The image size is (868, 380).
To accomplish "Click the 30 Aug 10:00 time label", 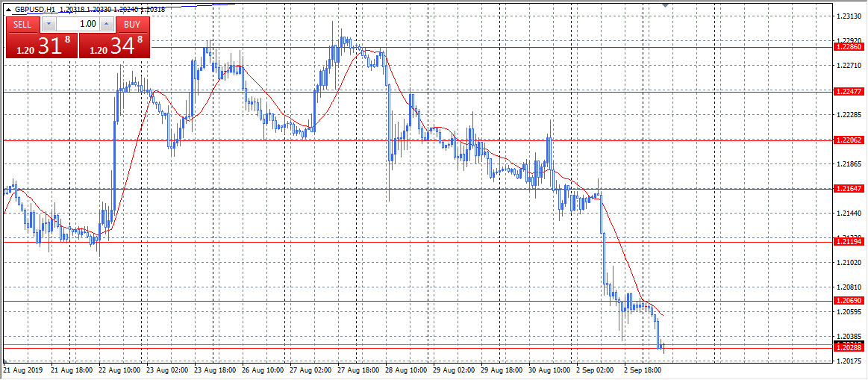I will [550, 370].
